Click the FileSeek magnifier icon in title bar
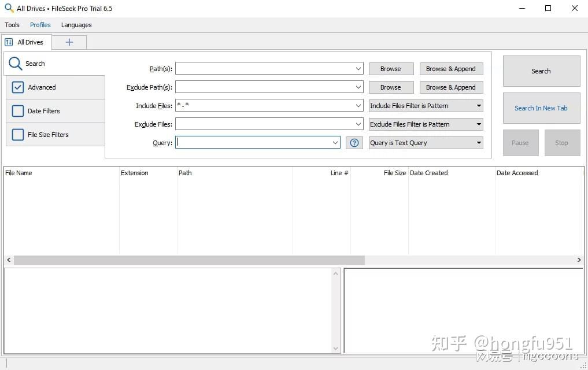This screenshot has height=370, width=588. [9, 8]
